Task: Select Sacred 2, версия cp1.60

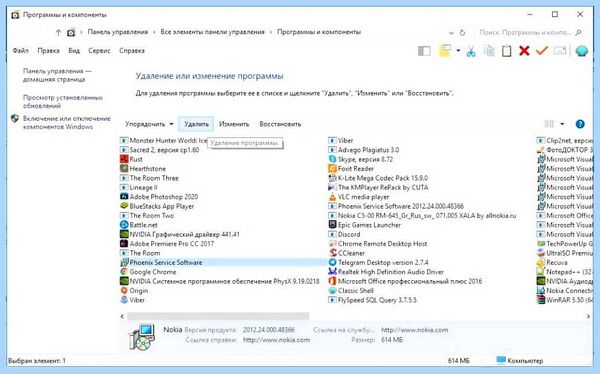Action: [164, 150]
